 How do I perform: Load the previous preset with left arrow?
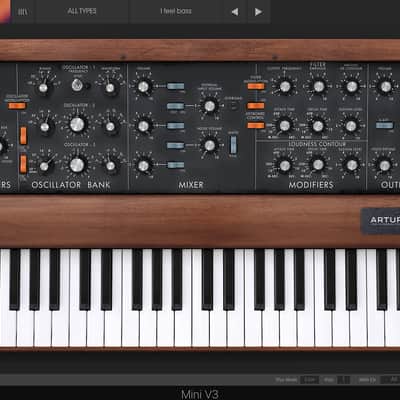pos(235,12)
